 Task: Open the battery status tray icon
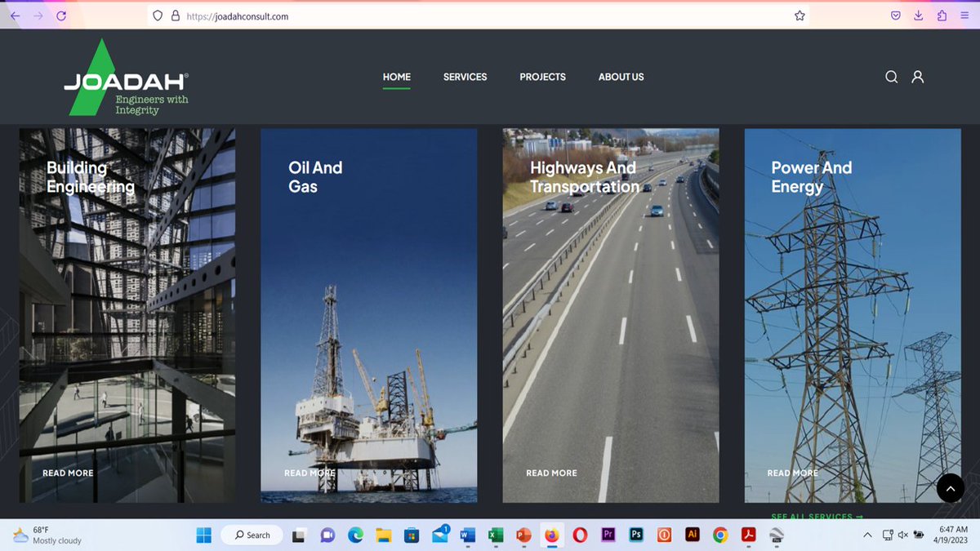(918, 535)
